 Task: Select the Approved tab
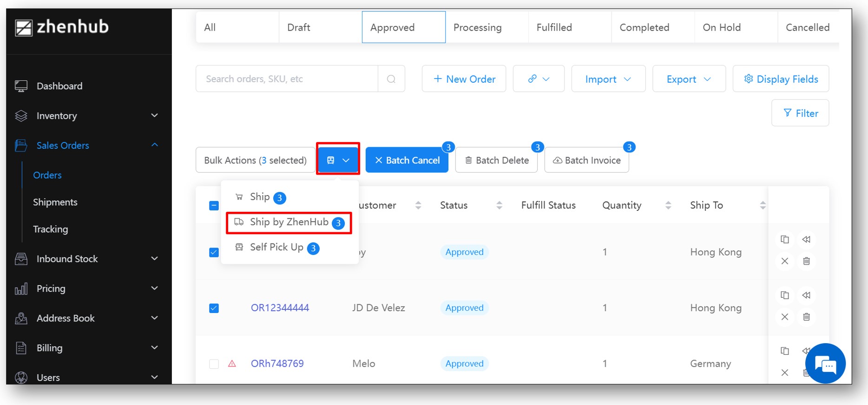point(404,27)
